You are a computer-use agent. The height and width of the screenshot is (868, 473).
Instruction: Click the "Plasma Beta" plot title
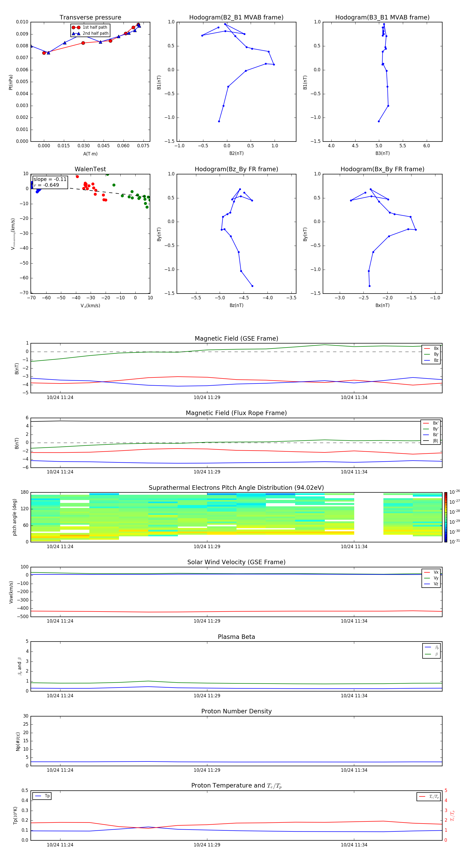[x=236, y=637]
